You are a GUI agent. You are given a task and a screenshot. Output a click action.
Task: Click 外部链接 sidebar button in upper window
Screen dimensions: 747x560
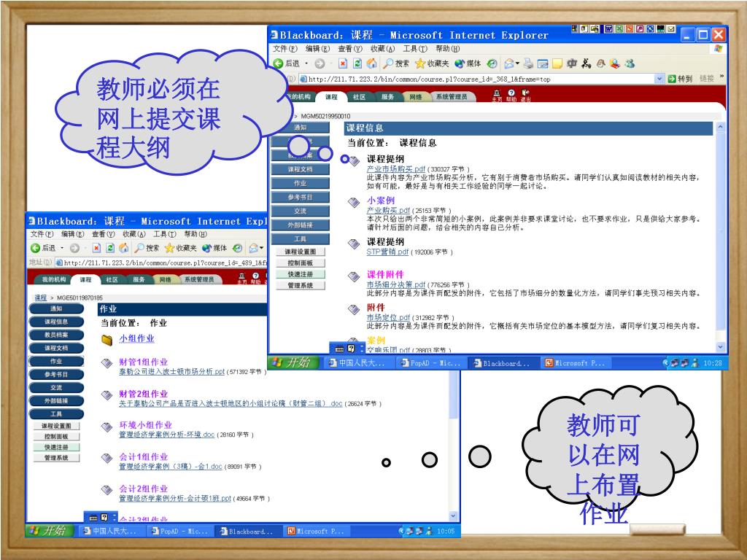[300, 225]
